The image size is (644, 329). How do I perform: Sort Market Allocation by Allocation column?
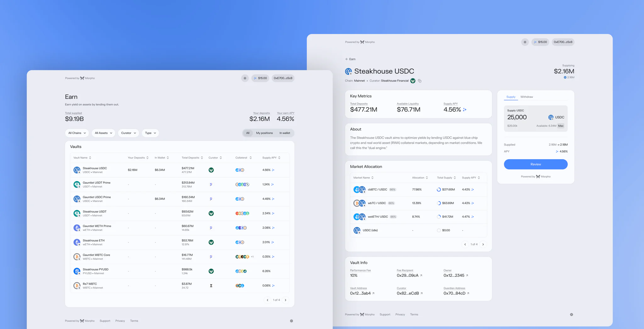(420, 178)
